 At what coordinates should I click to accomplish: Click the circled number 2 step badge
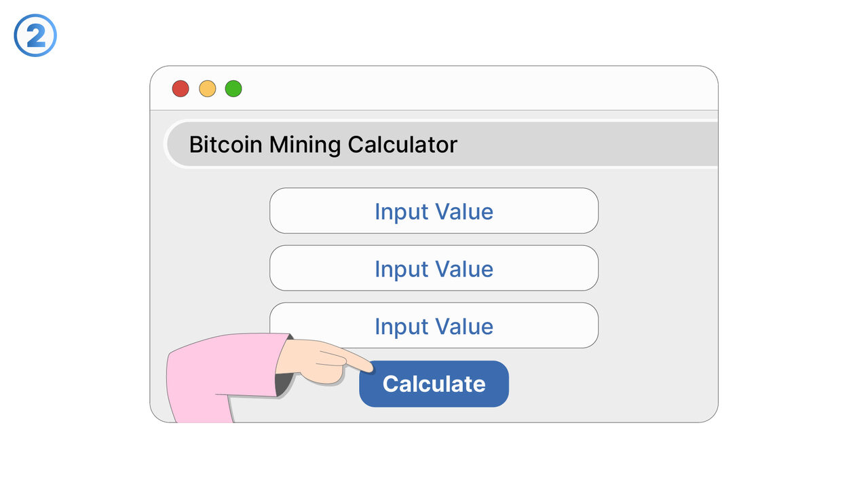(35, 35)
